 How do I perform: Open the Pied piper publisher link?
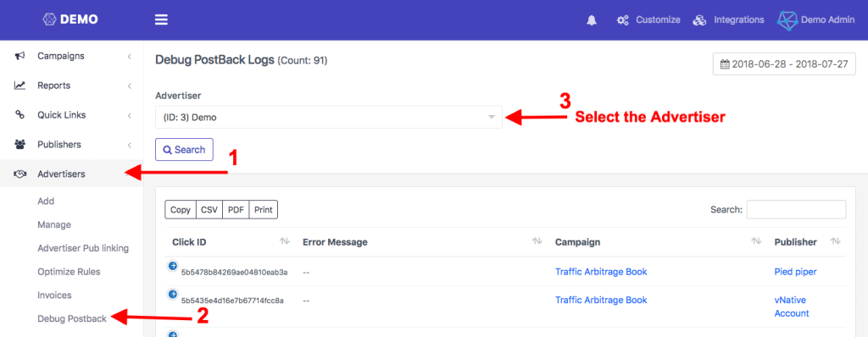pos(795,272)
